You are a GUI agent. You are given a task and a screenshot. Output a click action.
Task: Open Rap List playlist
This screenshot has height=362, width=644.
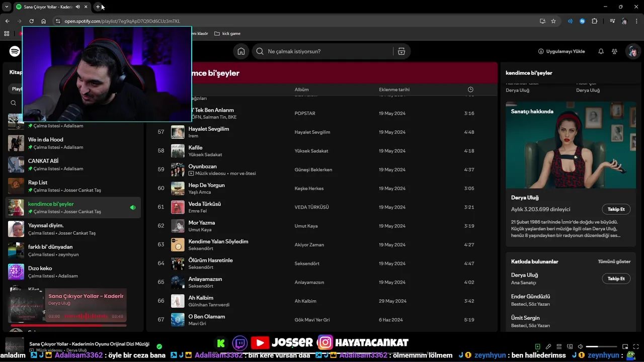tap(73, 186)
